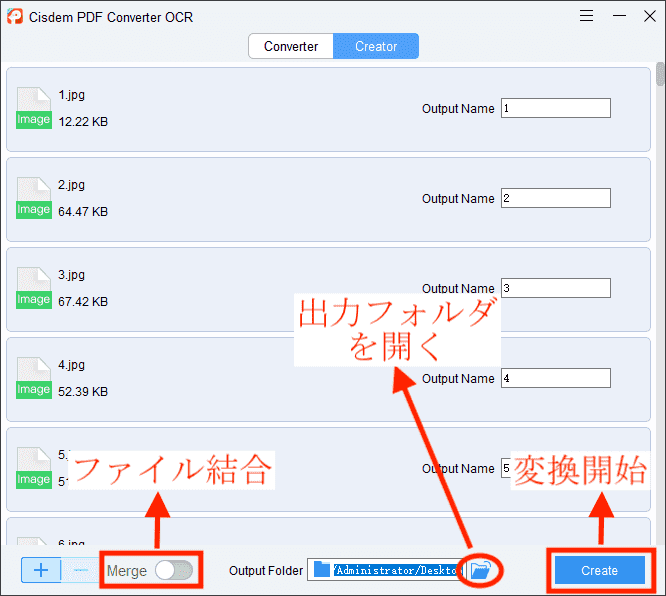Image resolution: width=666 pixels, height=596 pixels.
Task: Select the 2.jpg file name
Action: (x=71, y=185)
